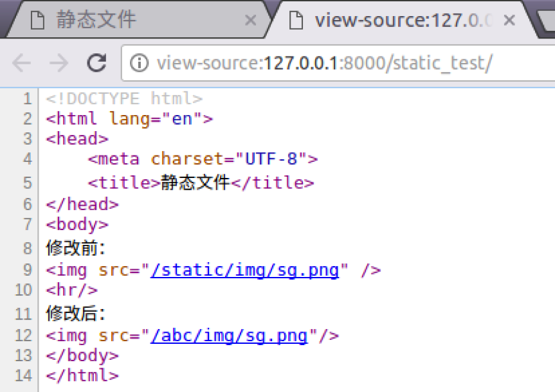The width and height of the screenshot is (555, 392).
Task: Open the /static/img/sg.png link
Action: (x=244, y=270)
